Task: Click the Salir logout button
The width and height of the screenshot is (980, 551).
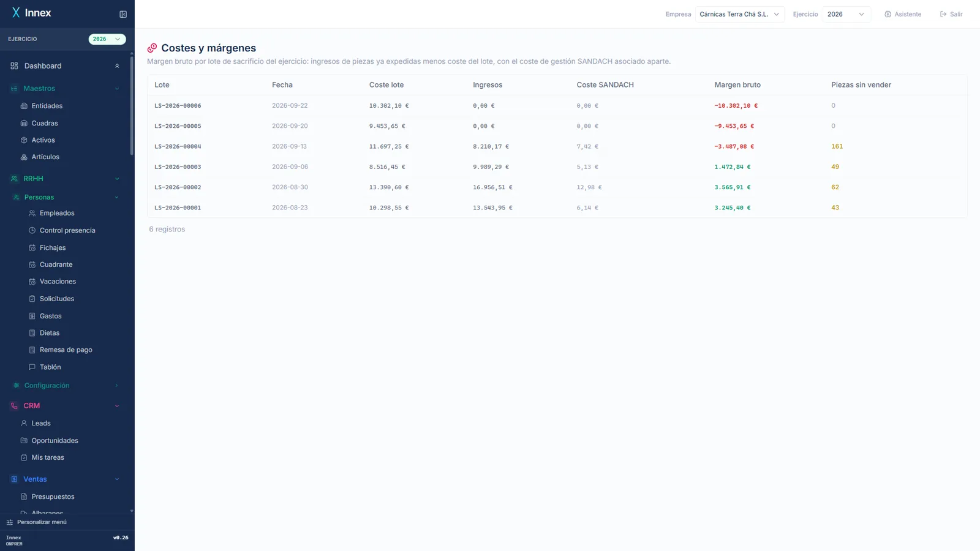Action: [x=951, y=14]
